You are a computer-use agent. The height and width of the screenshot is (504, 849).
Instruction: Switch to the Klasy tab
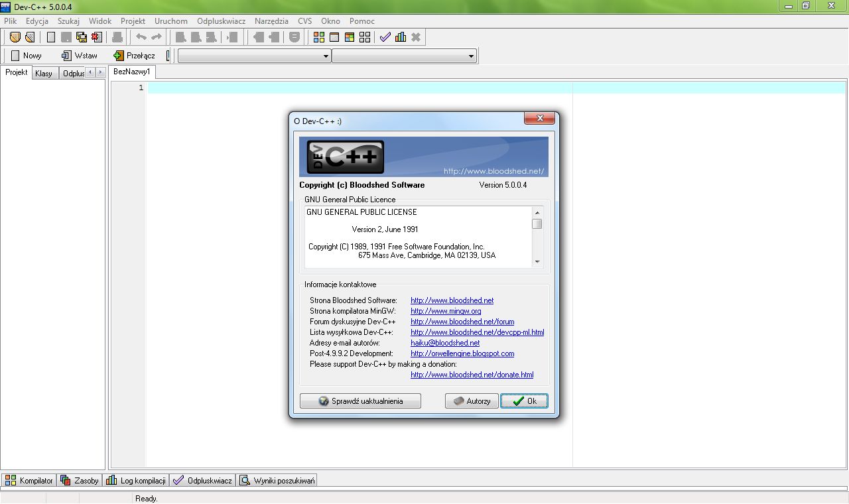[44, 73]
